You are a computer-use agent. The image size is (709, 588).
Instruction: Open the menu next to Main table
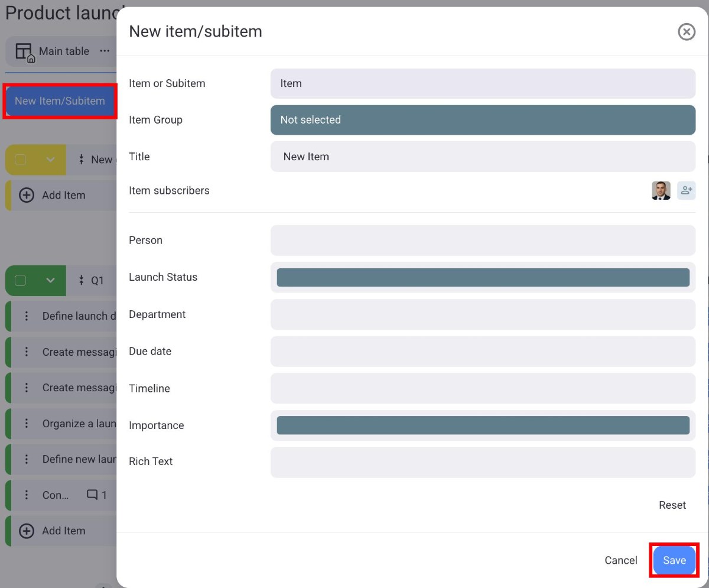[105, 51]
